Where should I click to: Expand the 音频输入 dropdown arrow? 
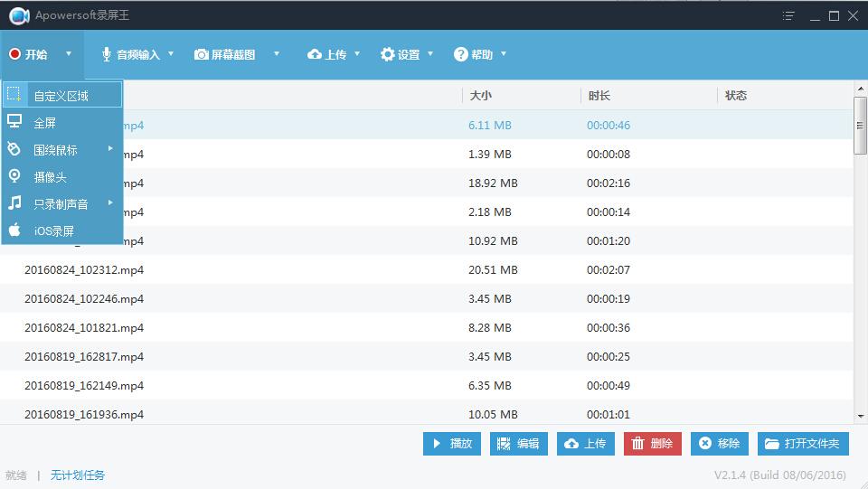(x=171, y=53)
